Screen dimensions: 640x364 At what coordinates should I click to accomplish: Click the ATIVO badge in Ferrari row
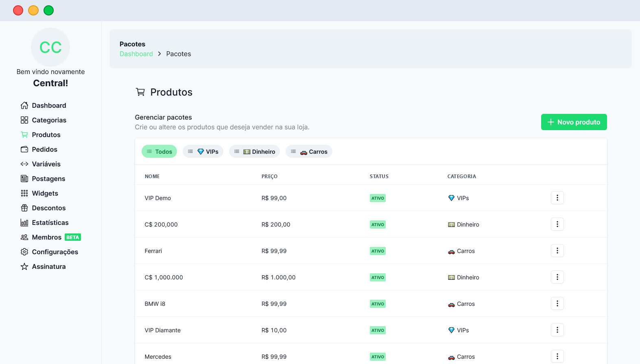(378, 251)
